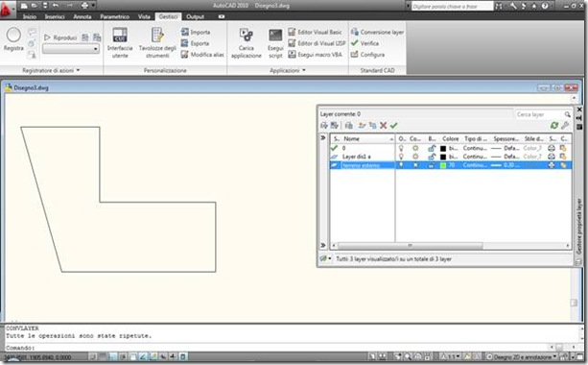Open Editor di Visual LISP
The width and height of the screenshot is (588, 365).
pos(317,43)
